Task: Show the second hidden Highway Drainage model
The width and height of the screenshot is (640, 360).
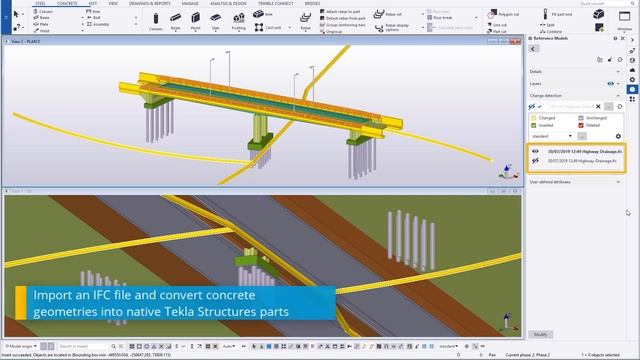Action: pyautogui.click(x=535, y=161)
